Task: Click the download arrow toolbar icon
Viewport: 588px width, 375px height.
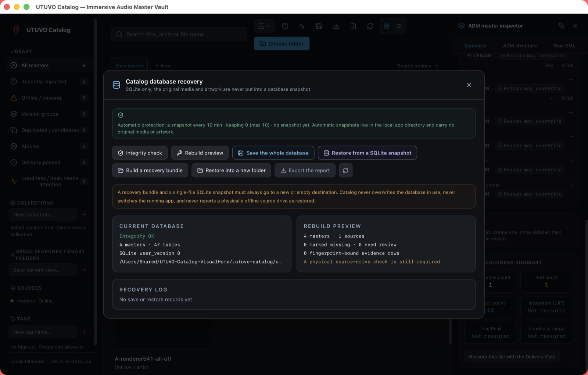Action: (x=336, y=26)
